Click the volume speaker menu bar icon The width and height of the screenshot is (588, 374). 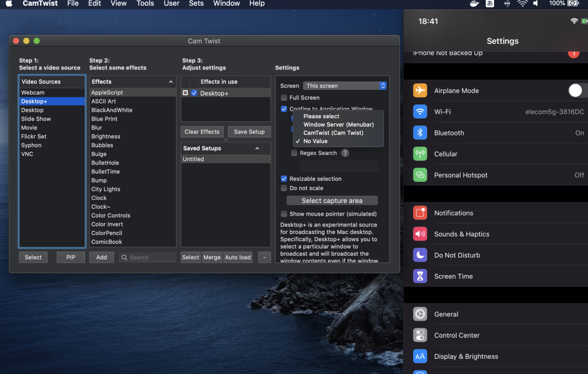536,3
